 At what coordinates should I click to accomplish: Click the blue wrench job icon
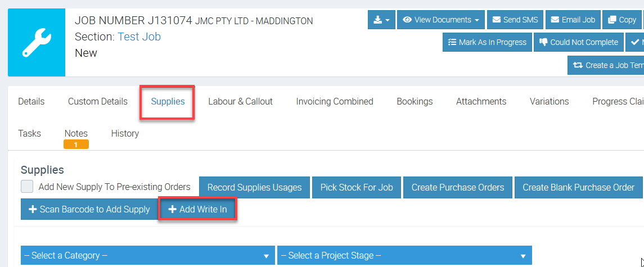37,43
